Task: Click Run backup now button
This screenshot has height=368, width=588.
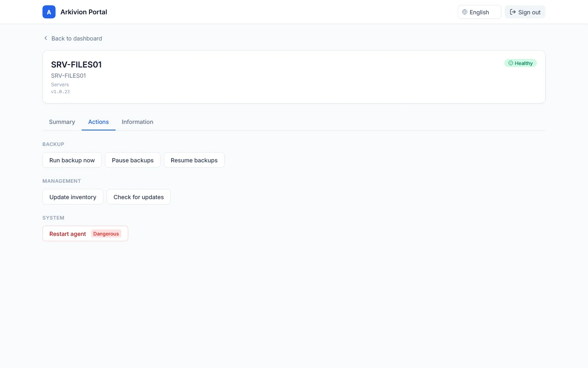Action: [x=72, y=160]
